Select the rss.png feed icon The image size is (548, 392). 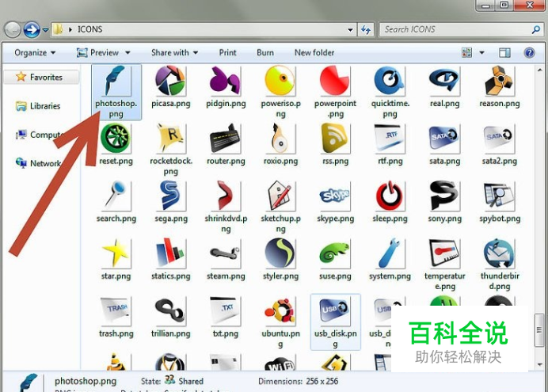(x=335, y=139)
